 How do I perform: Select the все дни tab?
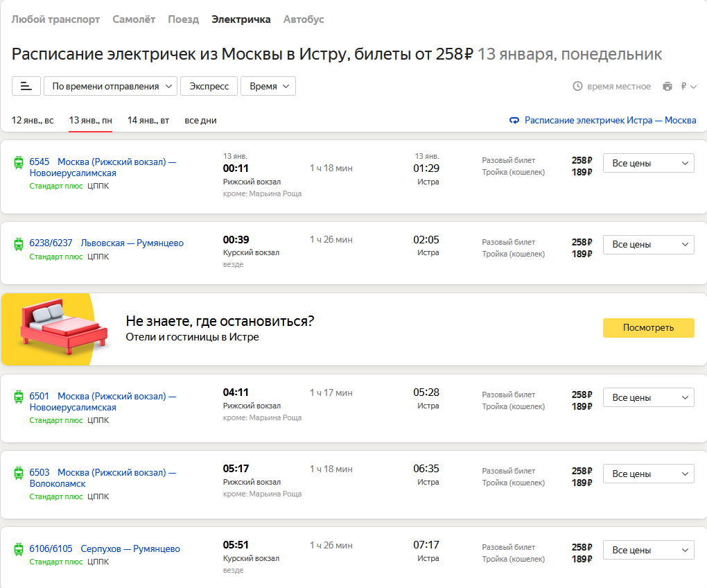[200, 121]
